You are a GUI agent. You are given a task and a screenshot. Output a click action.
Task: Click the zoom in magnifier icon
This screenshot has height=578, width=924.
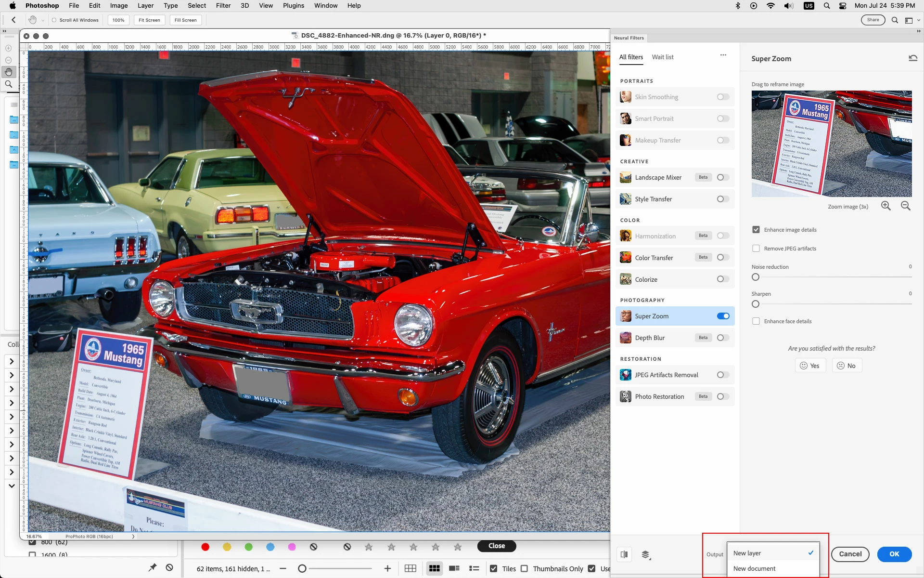885,206
